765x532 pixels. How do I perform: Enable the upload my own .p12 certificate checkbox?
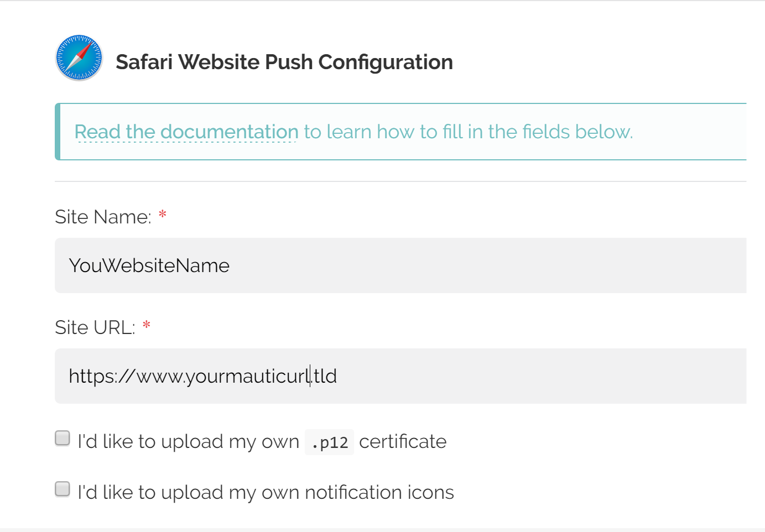click(63, 439)
